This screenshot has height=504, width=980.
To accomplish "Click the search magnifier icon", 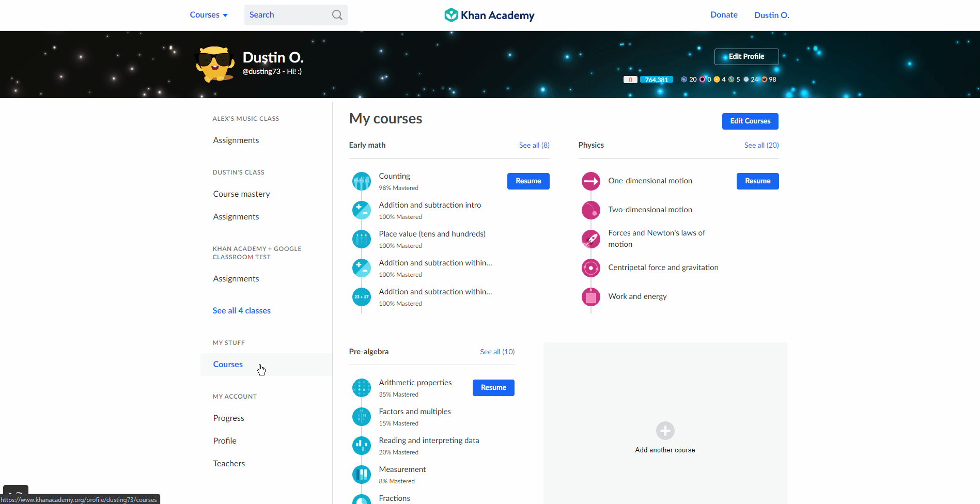I will pos(337,15).
